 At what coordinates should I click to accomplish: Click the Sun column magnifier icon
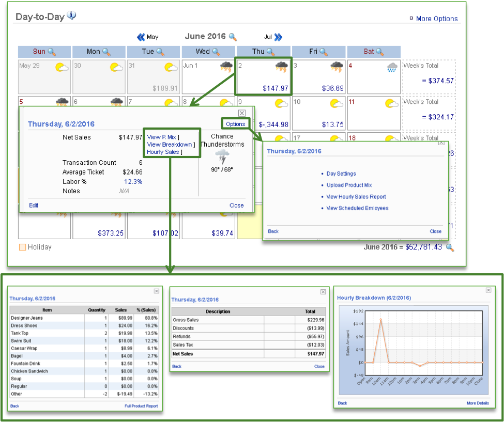pos(52,52)
